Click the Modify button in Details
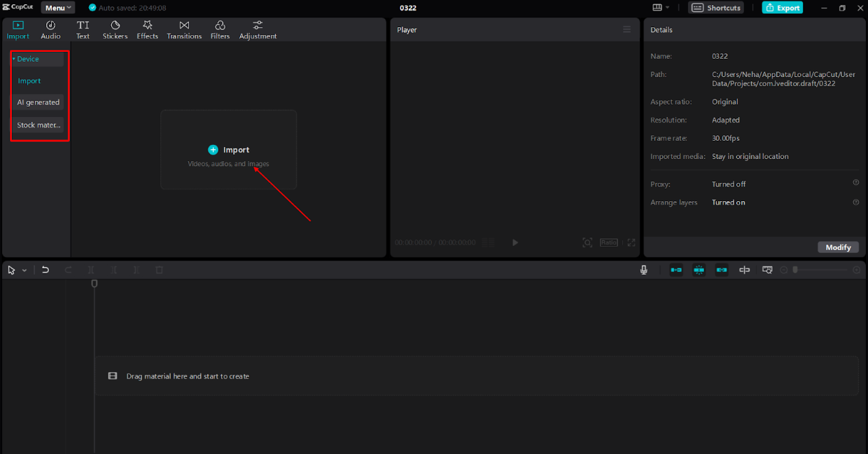Image resolution: width=868 pixels, height=454 pixels. 838,247
